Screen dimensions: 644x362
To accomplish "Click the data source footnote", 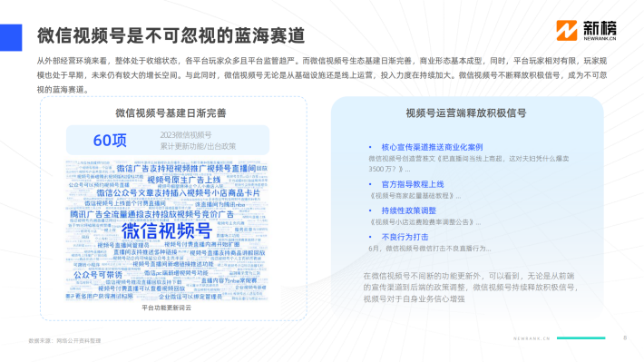I will click(64, 340).
